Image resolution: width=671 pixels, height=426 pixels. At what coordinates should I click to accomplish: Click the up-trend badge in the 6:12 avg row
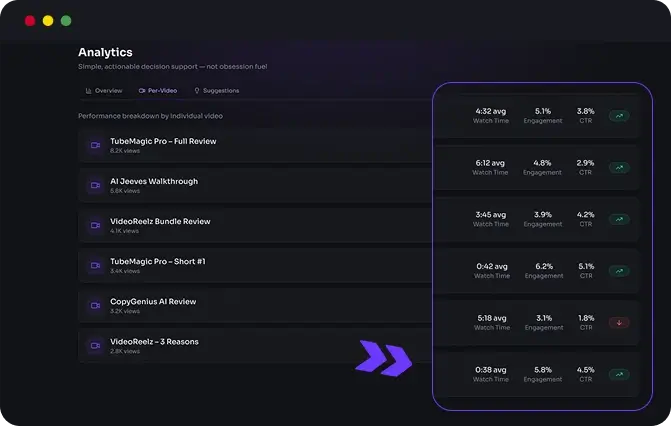click(619, 167)
